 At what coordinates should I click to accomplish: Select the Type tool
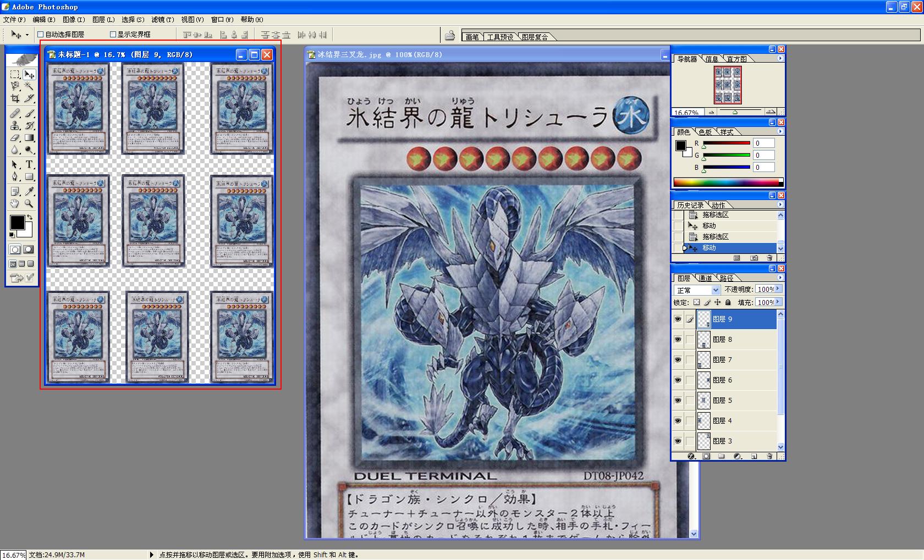[29, 164]
